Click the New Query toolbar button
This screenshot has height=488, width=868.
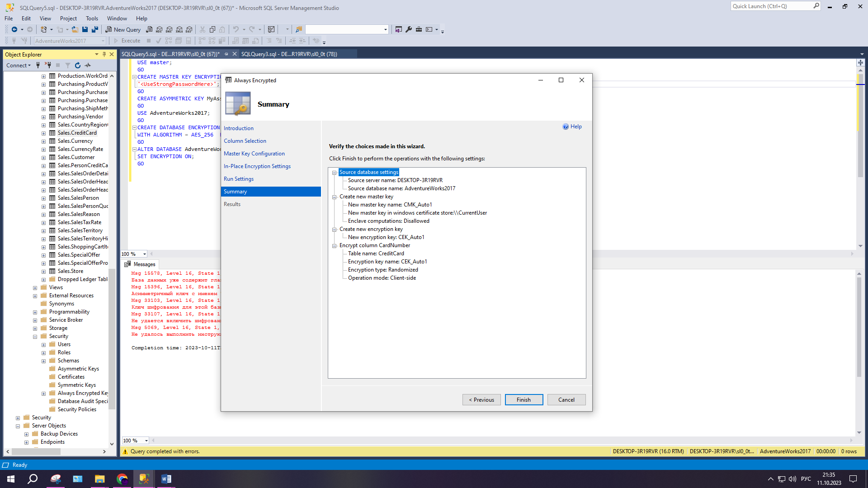coord(123,29)
